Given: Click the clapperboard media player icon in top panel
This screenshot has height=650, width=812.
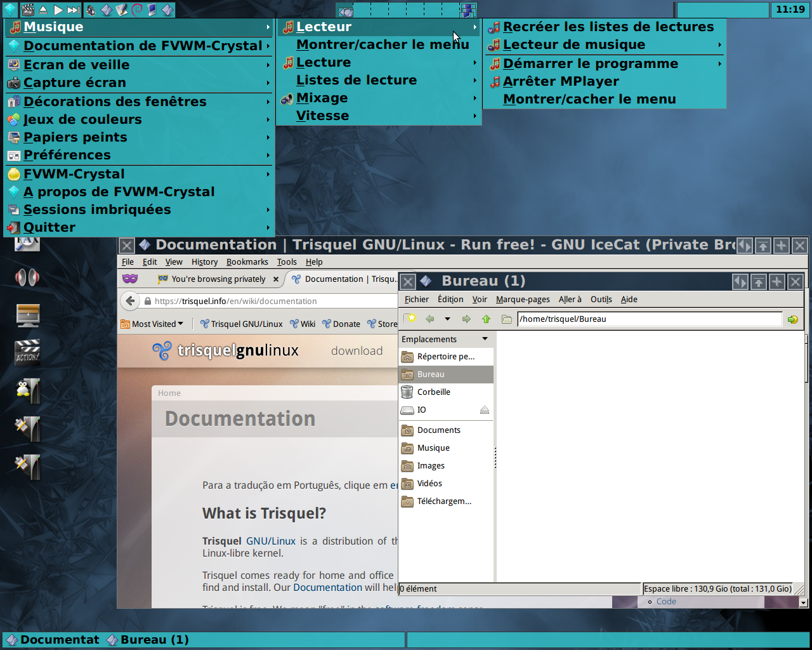Looking at the screenshot, I should 27,10.
